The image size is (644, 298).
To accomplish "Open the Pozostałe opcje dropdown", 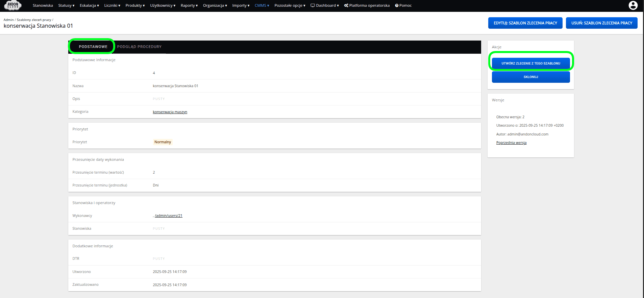I will point(290,5).
